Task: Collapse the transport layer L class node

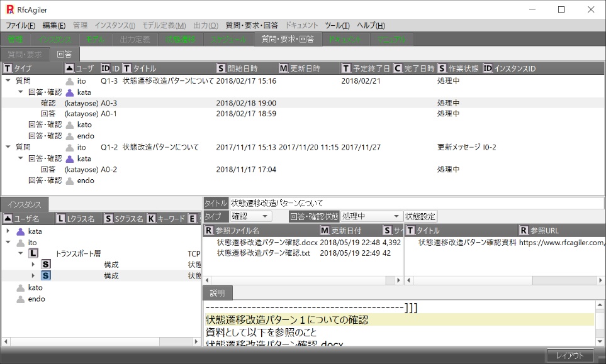Action: [x=21, y=253]
